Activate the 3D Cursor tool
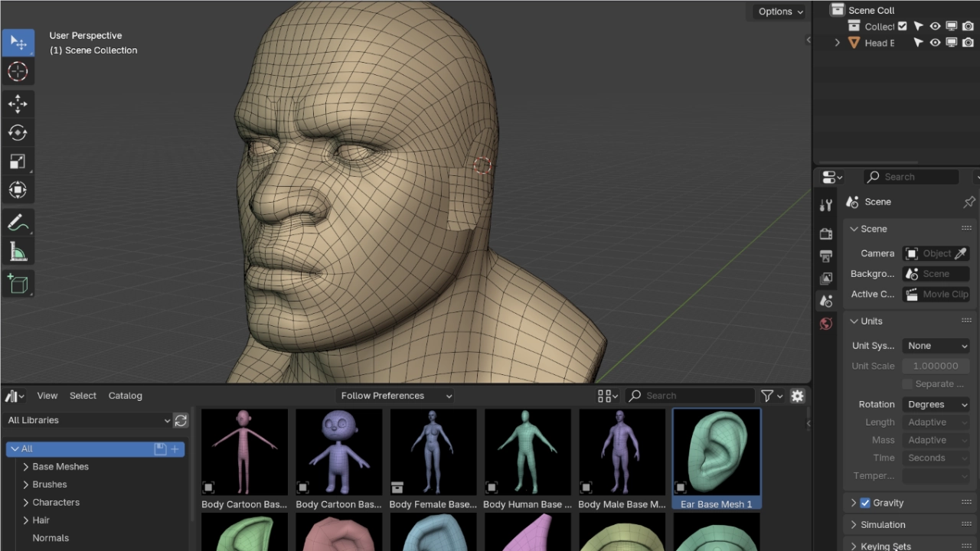Screen dimensions: 980x551 tap(18, 72)
